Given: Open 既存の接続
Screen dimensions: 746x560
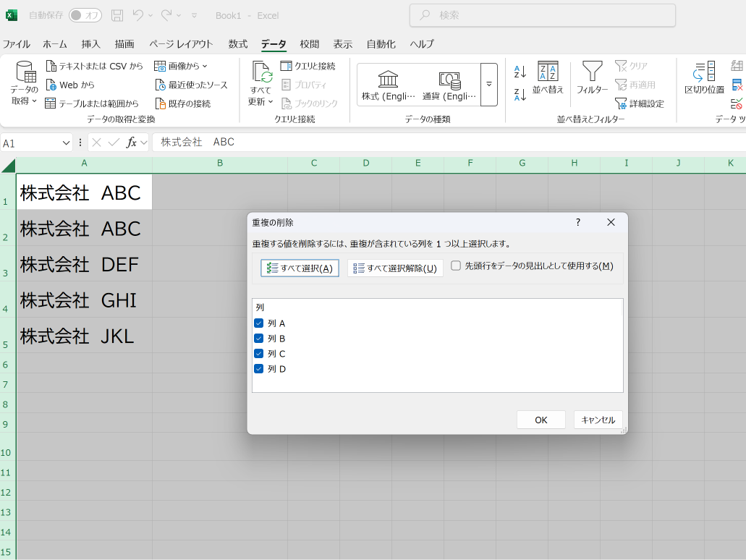Looking at the screenshot, I should tap(183, 103).
